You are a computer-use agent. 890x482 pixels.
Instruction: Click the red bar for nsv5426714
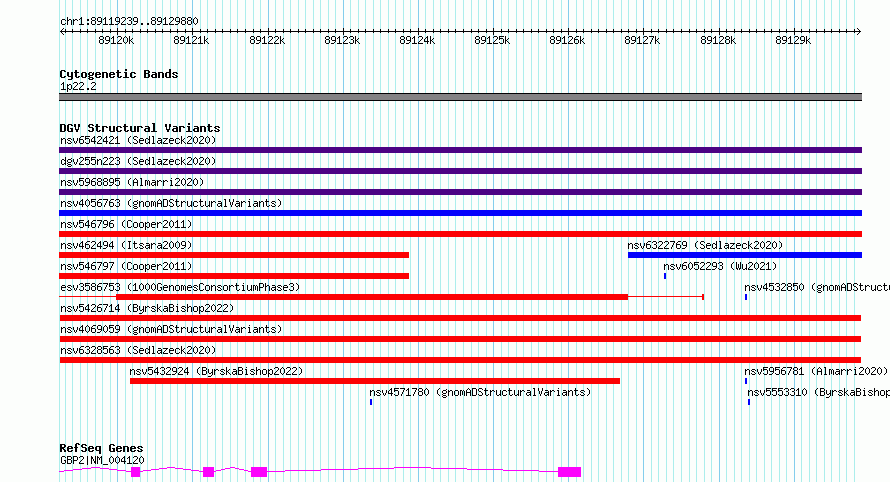click(460, 318)
